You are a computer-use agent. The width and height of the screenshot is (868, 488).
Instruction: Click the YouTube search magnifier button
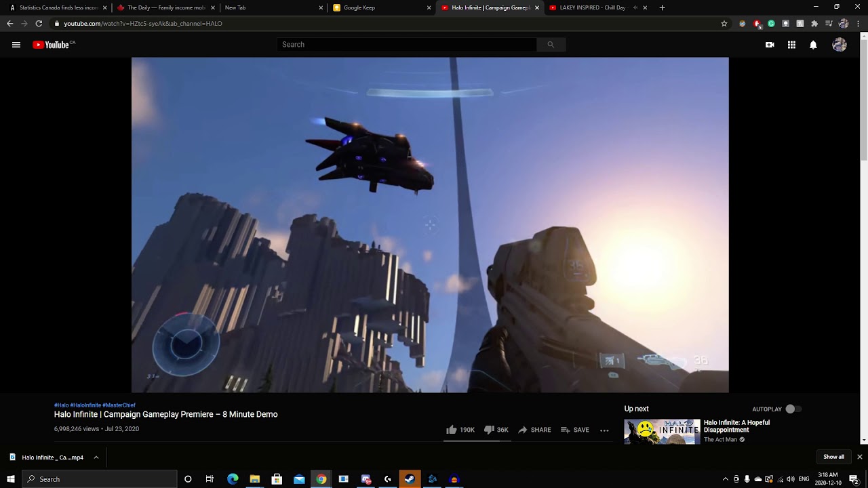point(551,45)
